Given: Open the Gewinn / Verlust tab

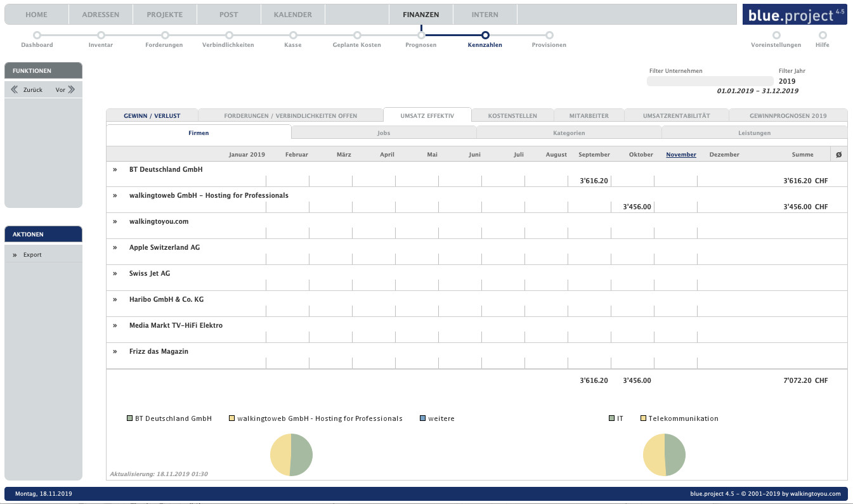Looking at the screenshot, I should tap(152, 116).
